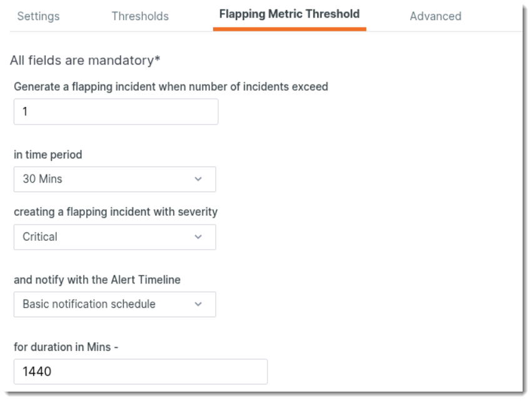Click the 'and notify with the Alert Timeline' label
Viewport: 532px width, 401px height.
tap(97, 280)
